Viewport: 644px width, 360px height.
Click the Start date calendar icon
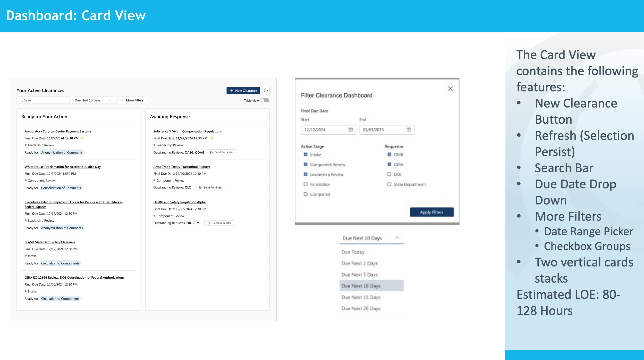click(x=350, y=130)
